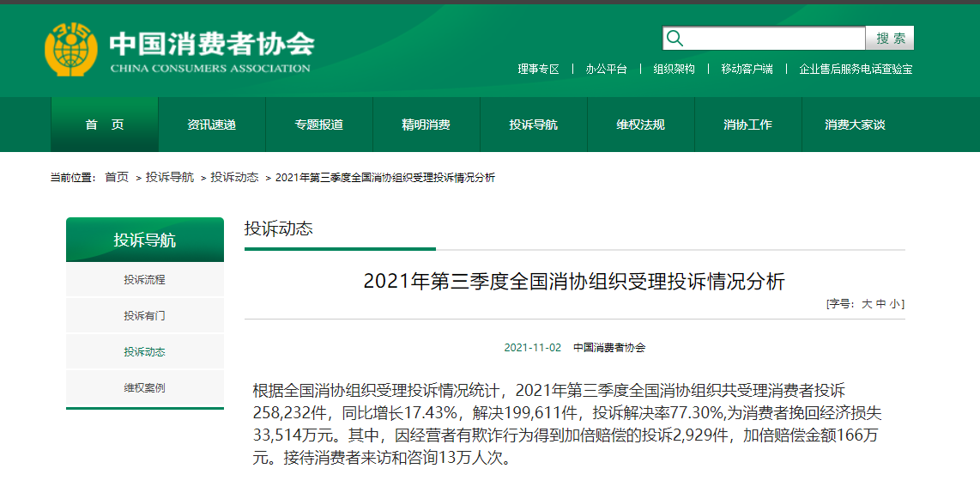
Task: Click 投诉导航 in the breadcrumb trail
Action: (x=170, y=178)
